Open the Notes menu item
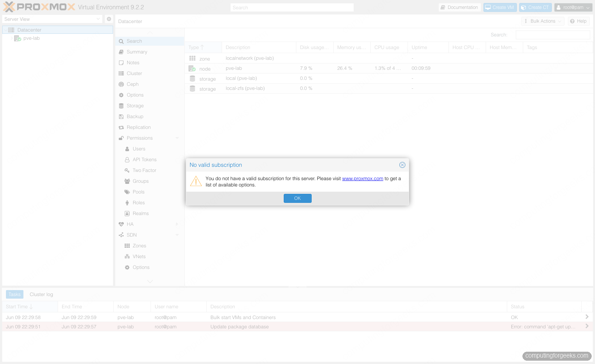This screenshot has height=364, width=595. [x=149, y=63]
